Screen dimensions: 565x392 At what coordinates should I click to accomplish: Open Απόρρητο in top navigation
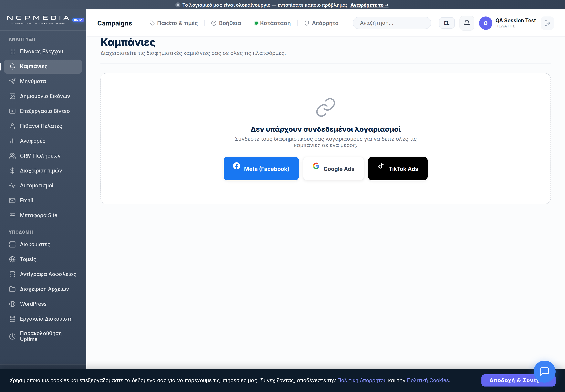coord(321,23)
